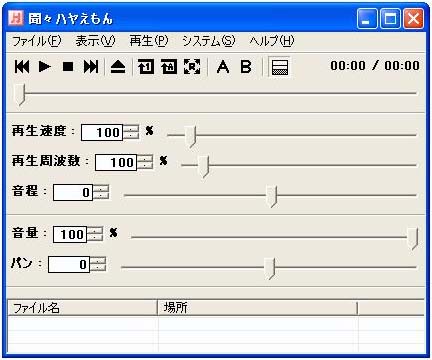Set the B loop point marker
The height and width of the screenshot is (360, 432).
[x=246, y=67]
